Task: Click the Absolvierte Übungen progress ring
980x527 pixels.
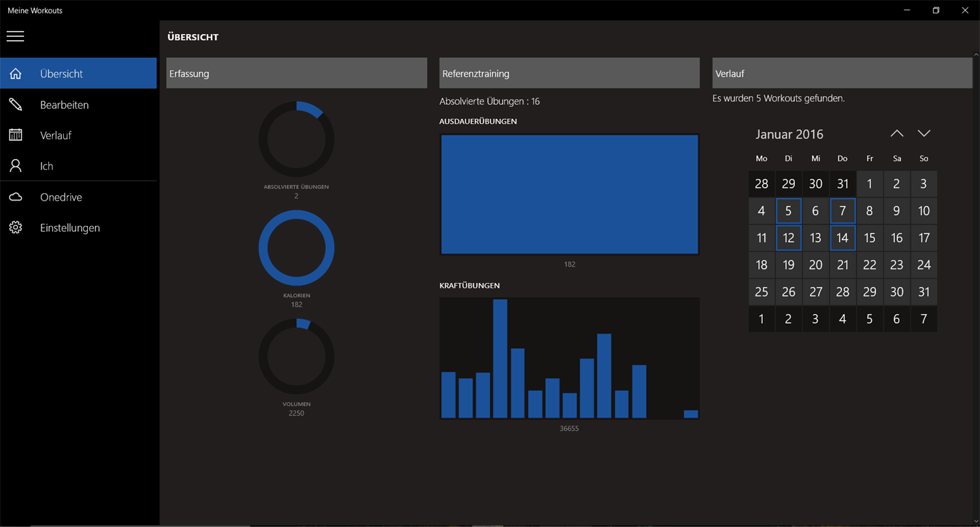Action: coord(297,139)
